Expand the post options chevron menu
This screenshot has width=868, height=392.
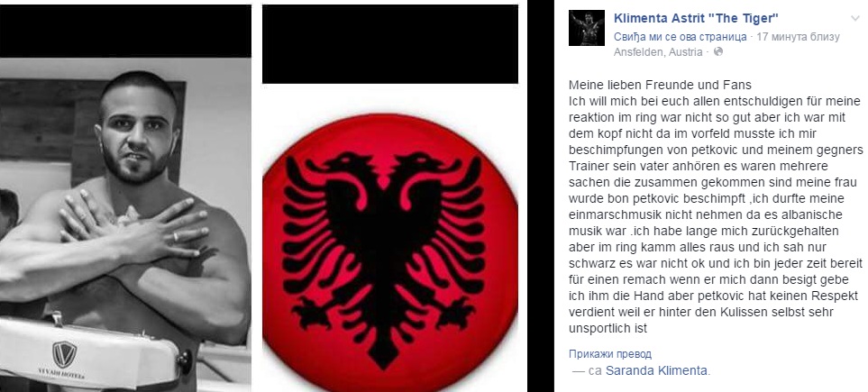coord(854,18)
